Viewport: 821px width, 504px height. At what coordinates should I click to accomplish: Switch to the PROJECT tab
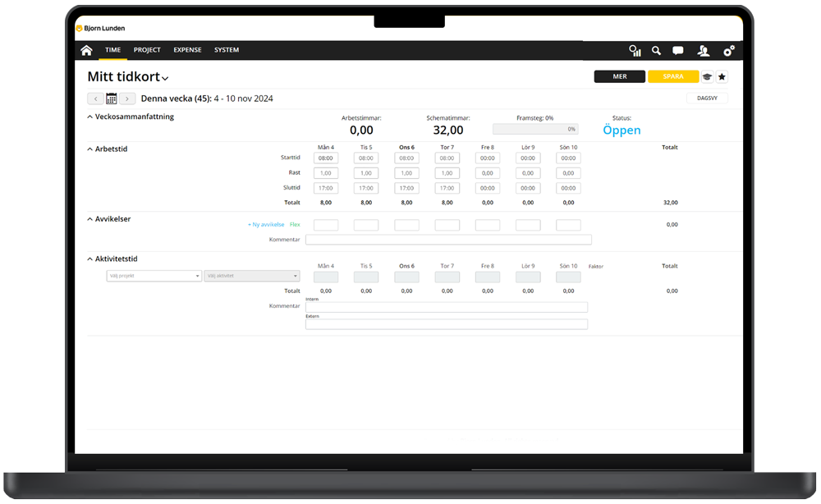(x=147, y=50)
